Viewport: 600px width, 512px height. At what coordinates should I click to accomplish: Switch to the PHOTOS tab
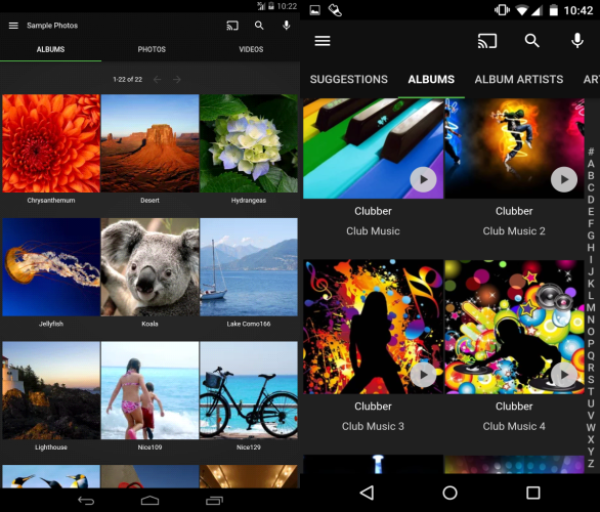151,49
